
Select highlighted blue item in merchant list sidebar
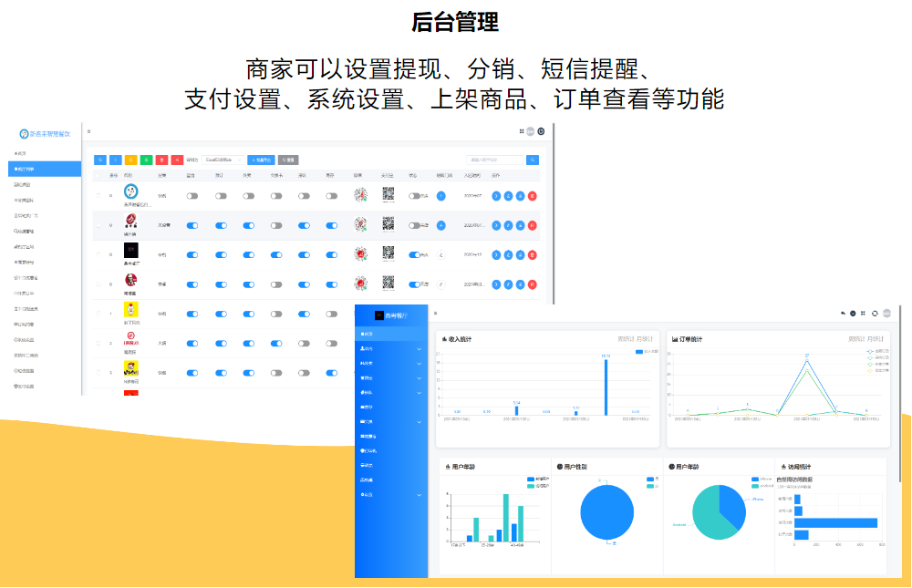point(45,169)
